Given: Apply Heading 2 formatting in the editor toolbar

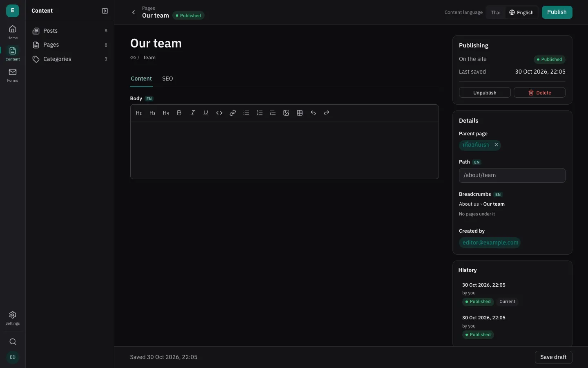Looking at the screenshot, I should coord(139,113).
